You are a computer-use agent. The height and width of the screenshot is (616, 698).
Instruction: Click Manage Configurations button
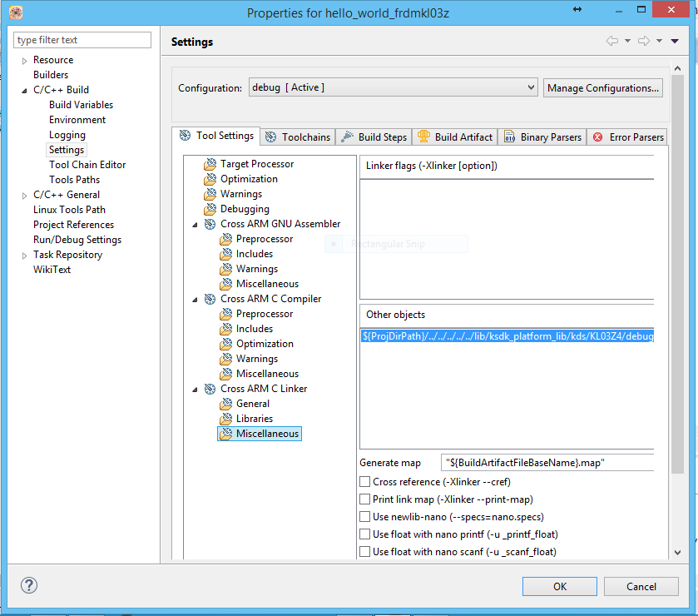pos(602,87)
